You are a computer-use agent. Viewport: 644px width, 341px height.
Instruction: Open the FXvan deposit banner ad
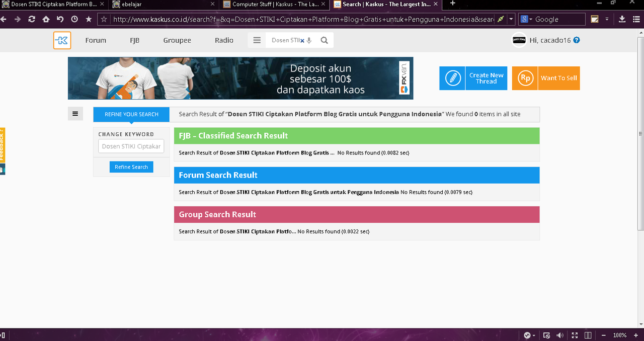point(240,78)
